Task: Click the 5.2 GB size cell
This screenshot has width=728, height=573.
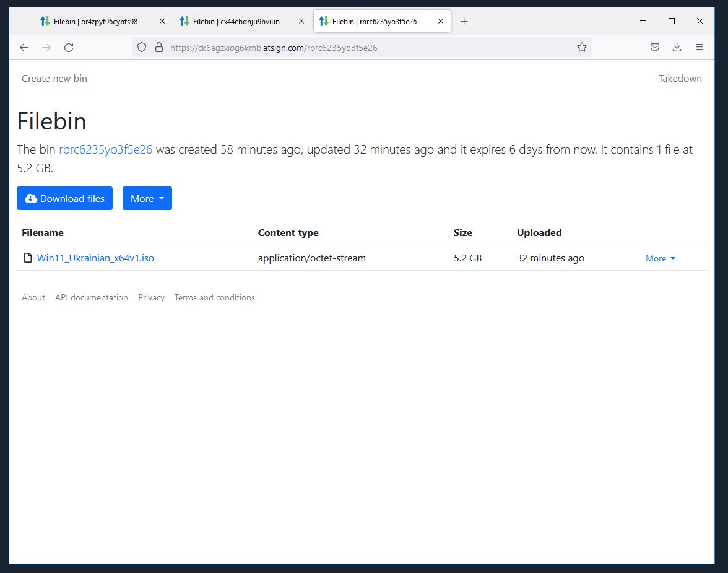Action: pos(467,258)
